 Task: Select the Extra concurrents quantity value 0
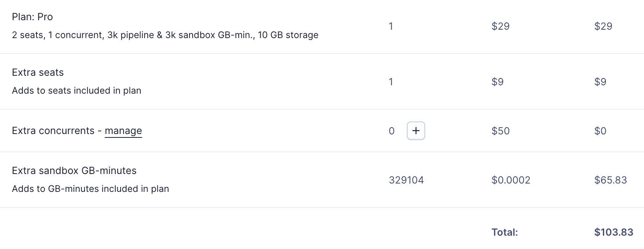coord(392,131)
